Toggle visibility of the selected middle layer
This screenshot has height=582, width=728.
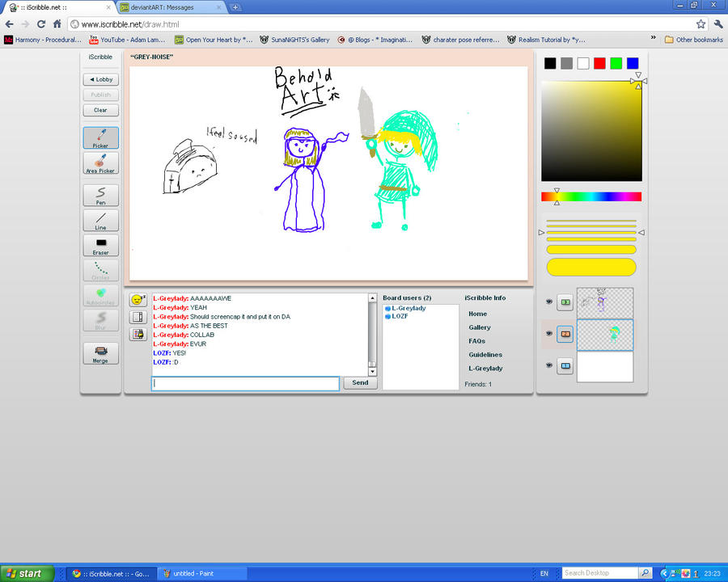[549, 333]
